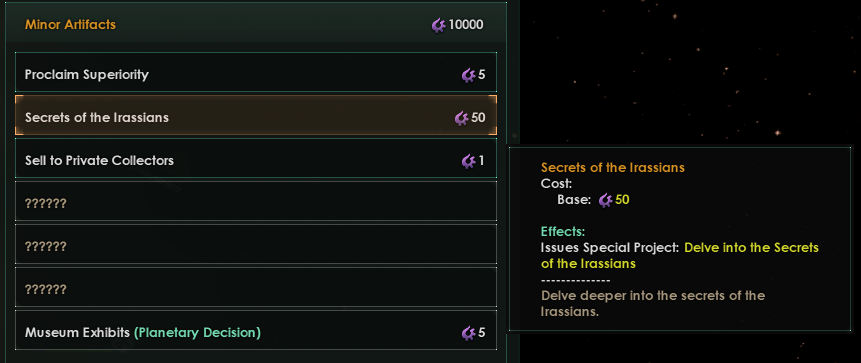Select the second ?????? locked entry
The width and height of the screenshot is (861, 363).
click(x=256, y=244)
